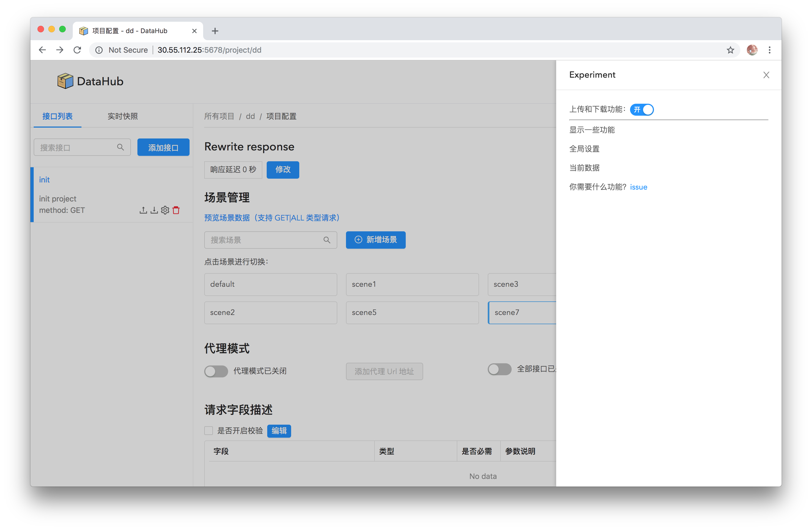
Task: Check the 是否开启校验 checkbox
Action: coord(209,430)
